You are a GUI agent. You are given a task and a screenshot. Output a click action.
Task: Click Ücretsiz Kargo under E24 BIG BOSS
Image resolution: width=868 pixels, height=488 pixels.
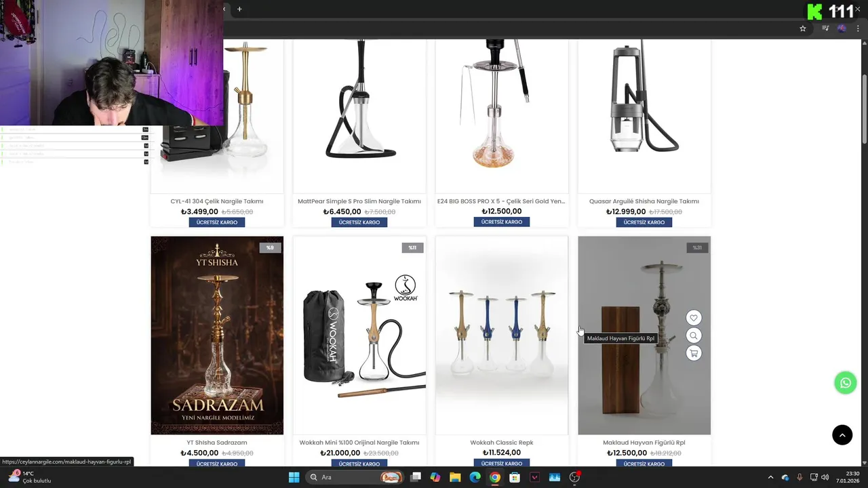point(502,222)
